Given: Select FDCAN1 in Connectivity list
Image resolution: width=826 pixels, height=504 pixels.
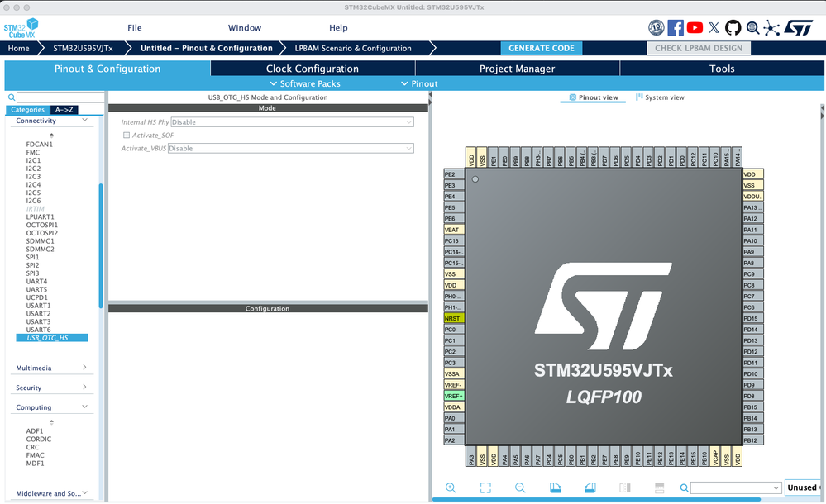Looking at the screenshot, I should pyautogui.click(x=40, y=145).
